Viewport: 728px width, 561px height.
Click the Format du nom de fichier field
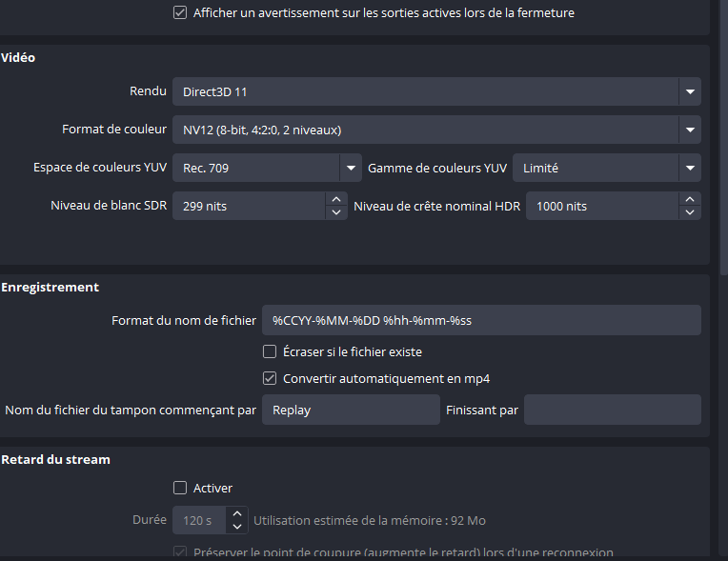tap(481, 320)
